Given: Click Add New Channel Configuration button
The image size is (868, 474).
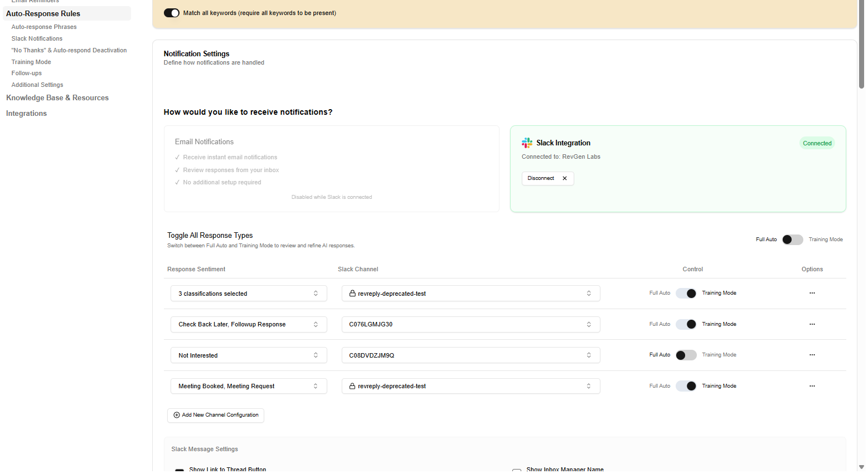Looking at the screenshot, I should click(x=216, y=415).
